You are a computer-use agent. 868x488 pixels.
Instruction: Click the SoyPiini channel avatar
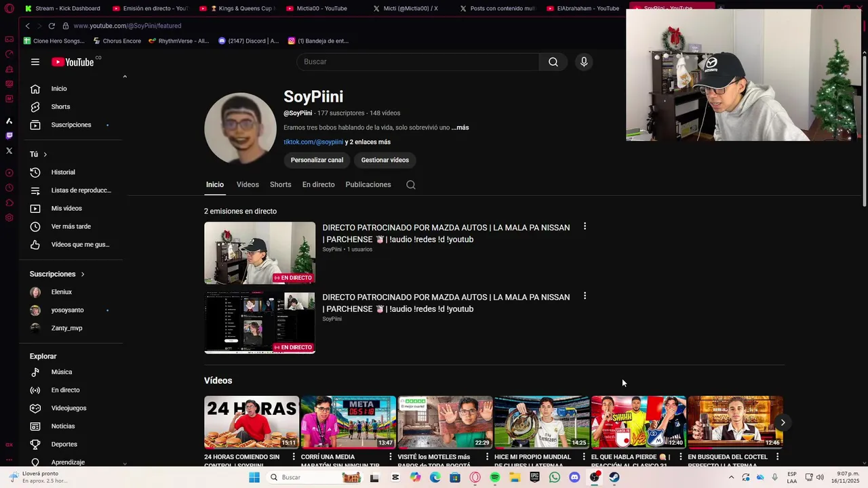coord(240,129)
